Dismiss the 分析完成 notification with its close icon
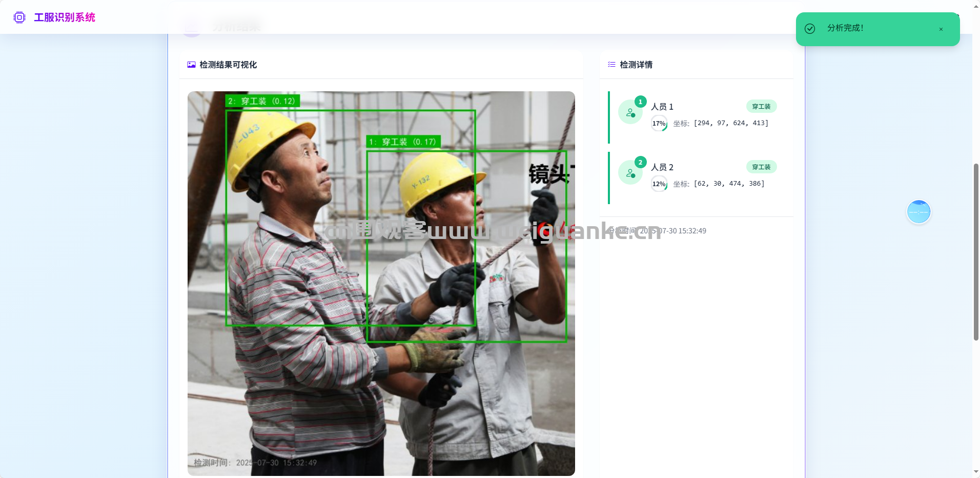Viewport: 980px width, 478px height. click(941, 29)
